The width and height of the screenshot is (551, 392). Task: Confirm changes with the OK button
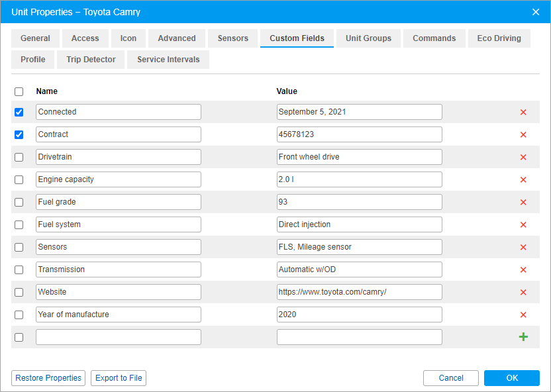512,378
